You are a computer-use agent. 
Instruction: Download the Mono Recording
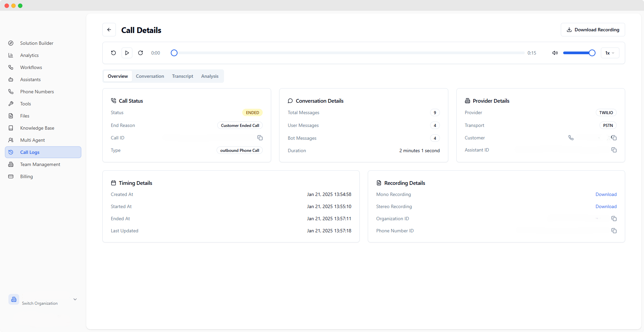tap(606, 194)
